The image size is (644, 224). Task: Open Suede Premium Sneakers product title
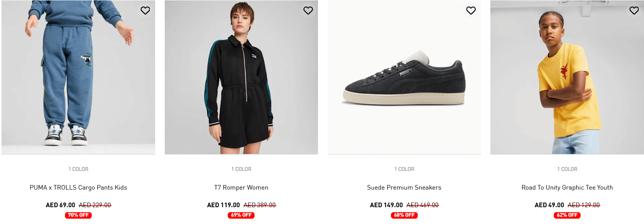coord(404,188)
